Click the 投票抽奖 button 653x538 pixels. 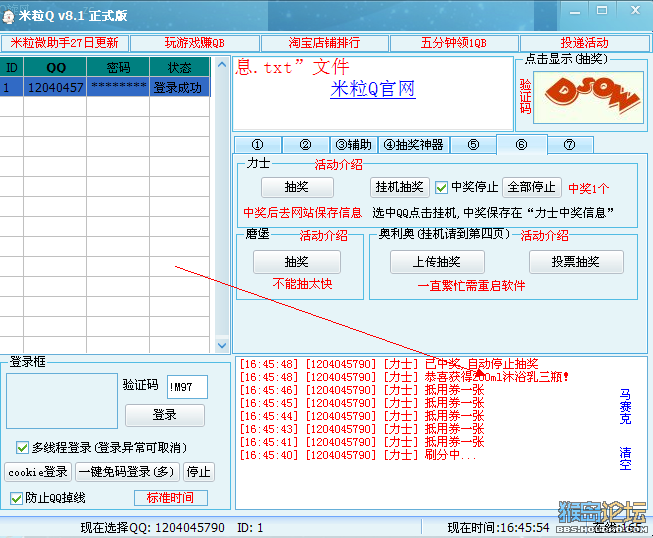click(576, 262)
